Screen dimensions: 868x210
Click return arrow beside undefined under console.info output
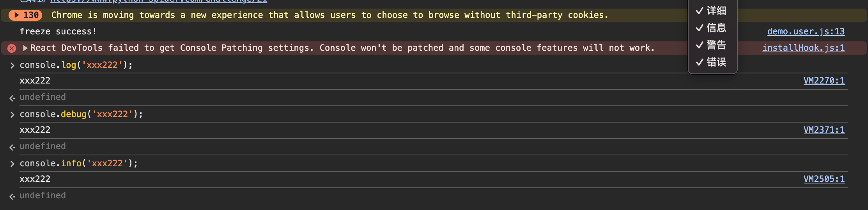pyautogui.click(x=12, y=196)
